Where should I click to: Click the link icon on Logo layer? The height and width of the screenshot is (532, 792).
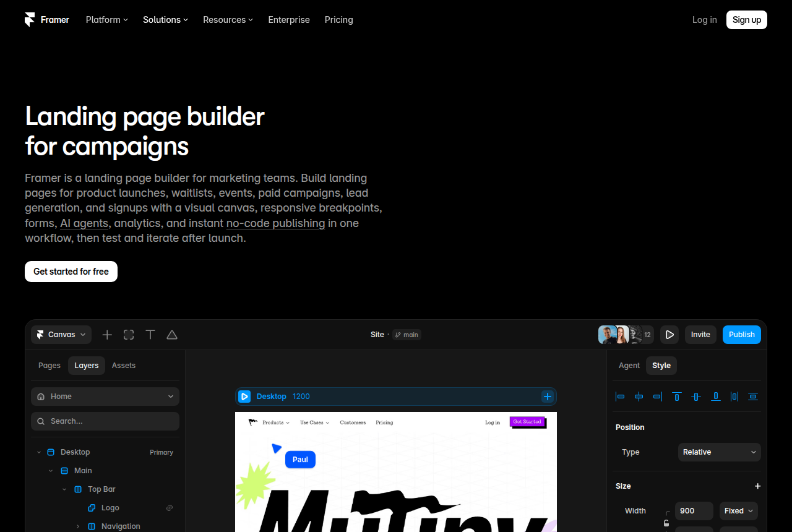pos(170,508)
